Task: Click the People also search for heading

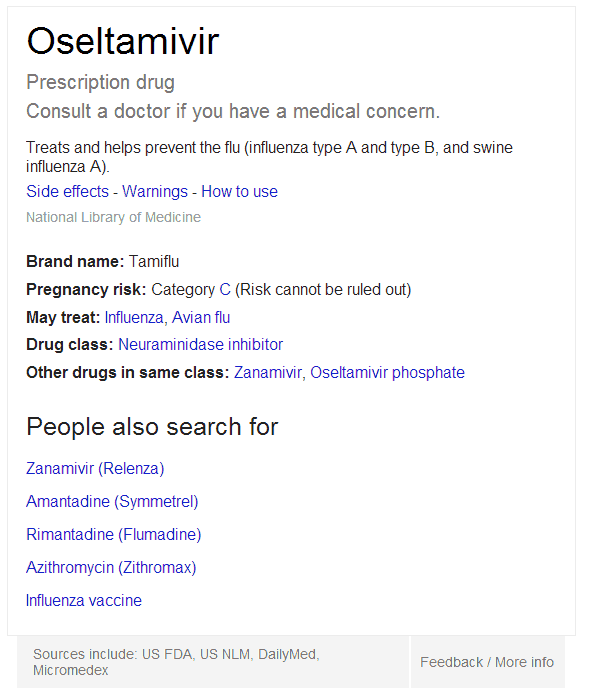Action: pos(152,427)
